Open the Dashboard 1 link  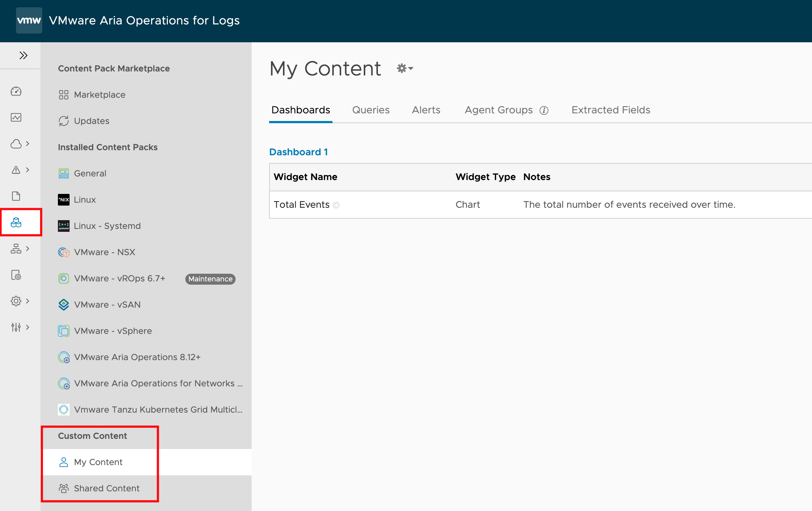(x=298, y=152)
